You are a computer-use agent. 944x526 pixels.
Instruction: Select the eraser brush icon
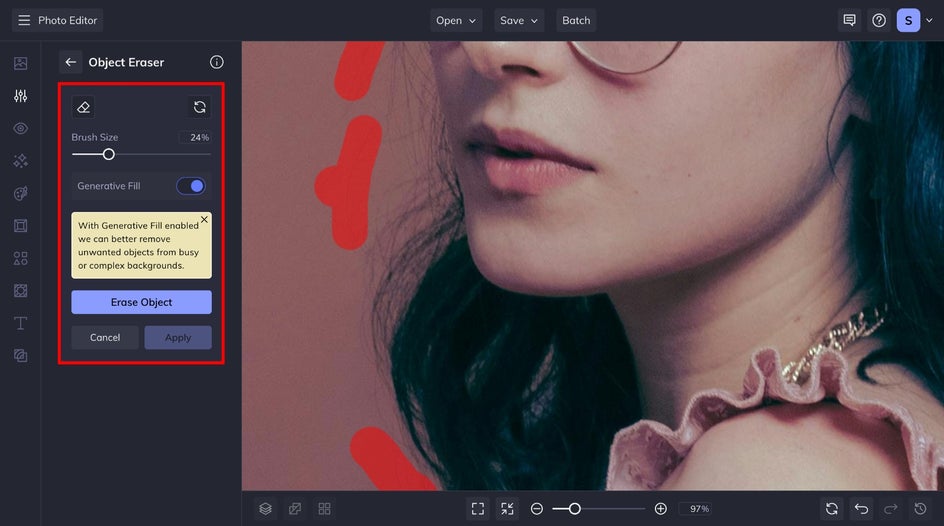[x=84, y=107]
